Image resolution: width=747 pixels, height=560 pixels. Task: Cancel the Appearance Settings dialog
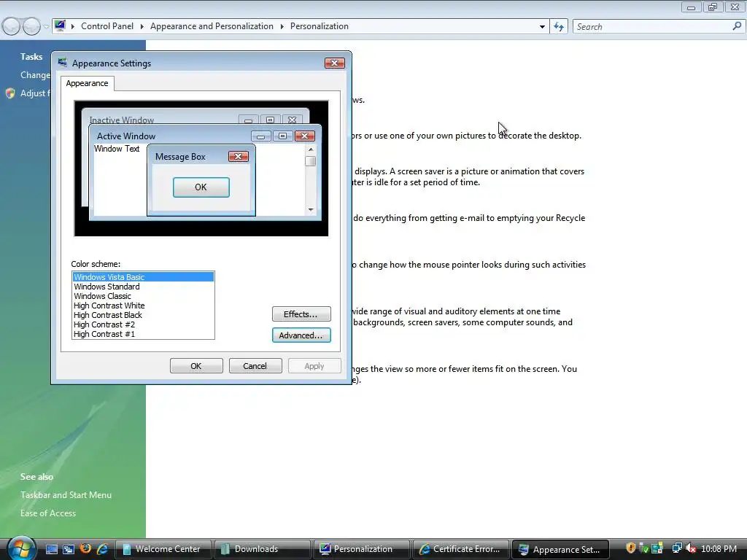click(x=255, y=366)
